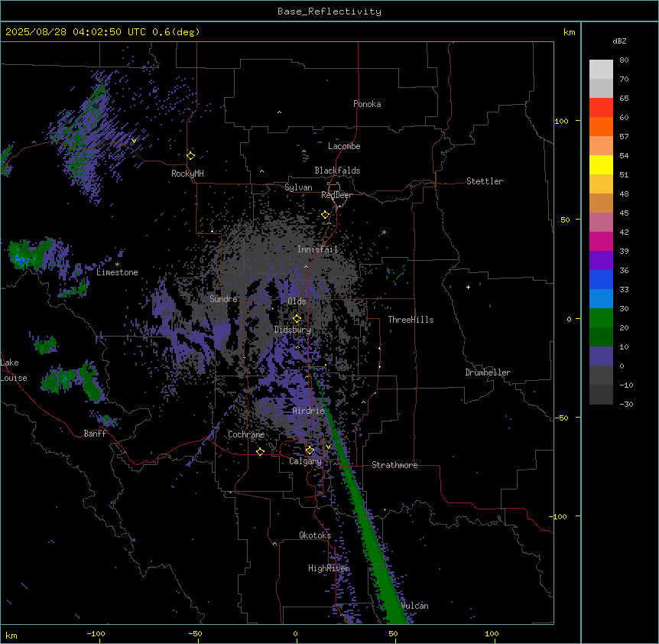
Task: Click the bright green 30 dBZ legend swatch
Action: pos(601,318)
